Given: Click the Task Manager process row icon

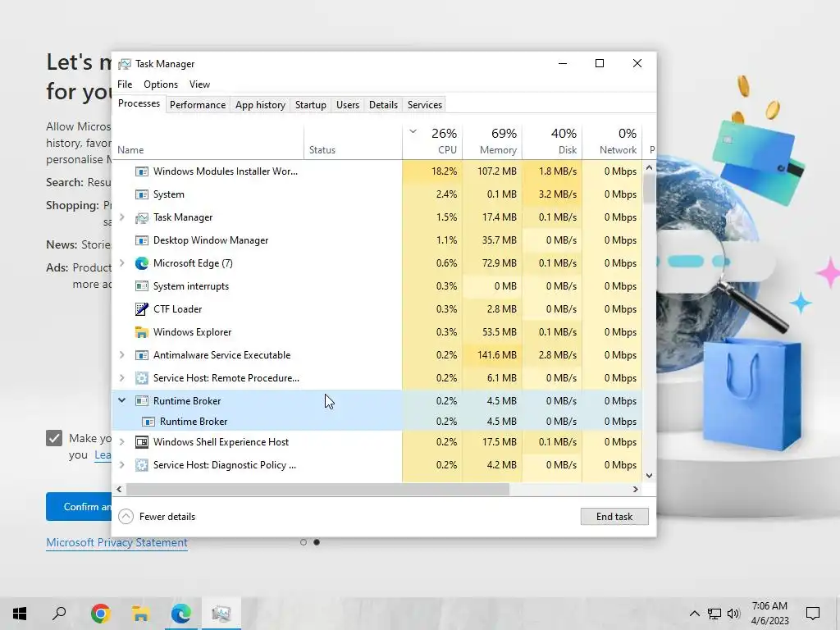Looking at the screenshot, I should coord(141,217).
